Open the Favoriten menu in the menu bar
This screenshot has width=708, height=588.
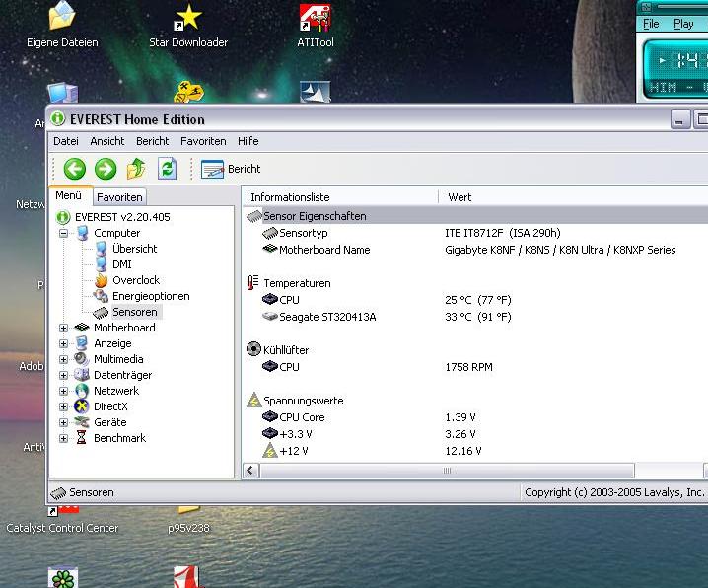coord(203,141)
